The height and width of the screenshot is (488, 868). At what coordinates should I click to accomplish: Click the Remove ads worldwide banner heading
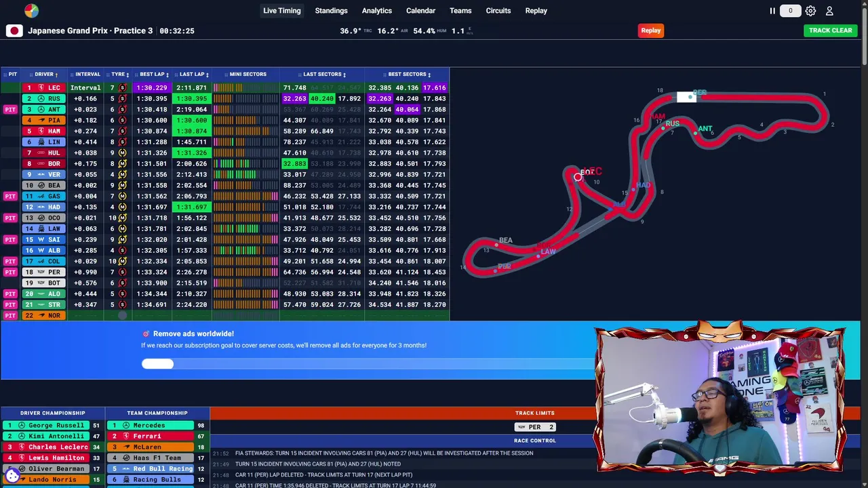193,333
